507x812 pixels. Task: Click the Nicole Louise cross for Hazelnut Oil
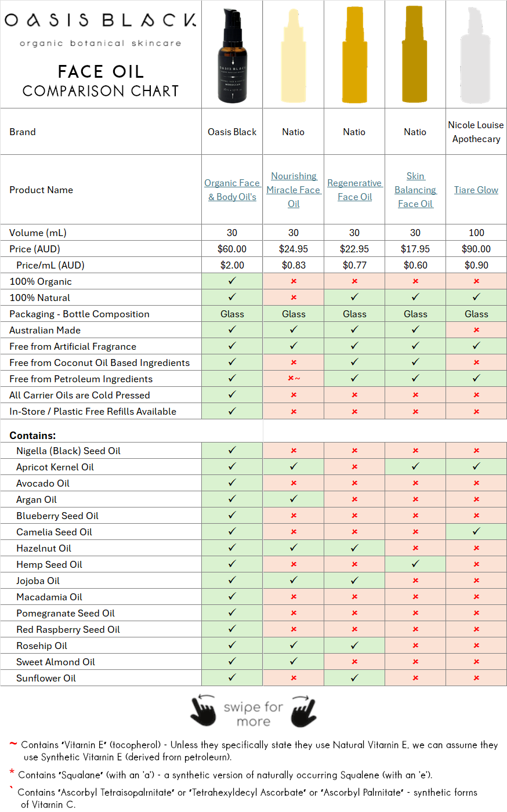(476, 548)
